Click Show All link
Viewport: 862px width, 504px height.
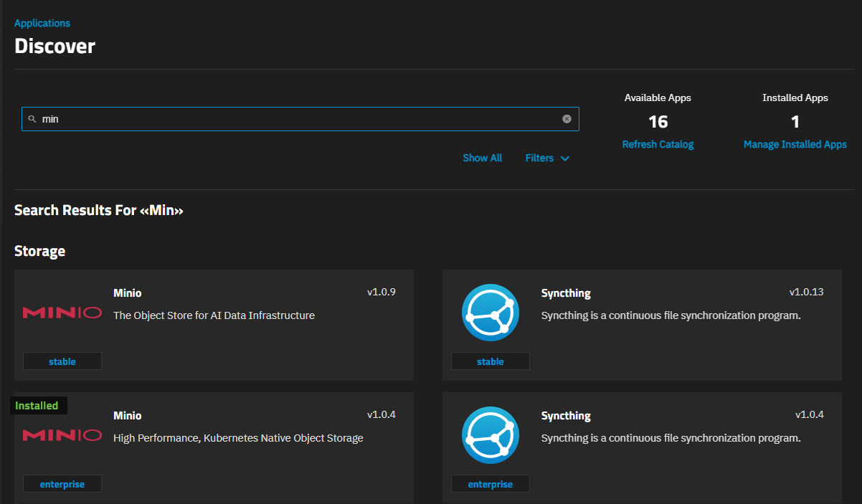pyautogui.click(x=483, y=158)
